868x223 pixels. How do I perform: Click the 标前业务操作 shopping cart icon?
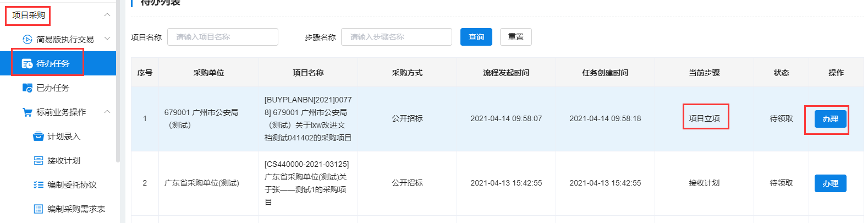tap(27, 112)
